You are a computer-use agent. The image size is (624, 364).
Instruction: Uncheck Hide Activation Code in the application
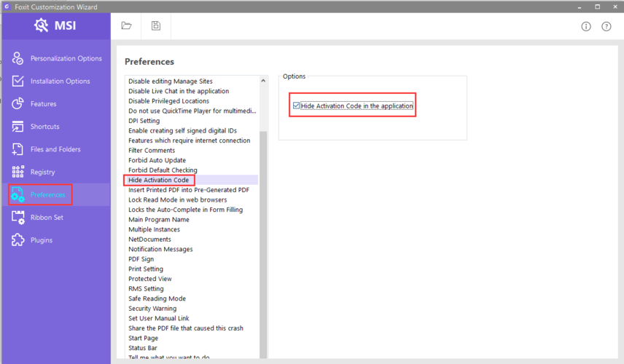pos(296,106)
